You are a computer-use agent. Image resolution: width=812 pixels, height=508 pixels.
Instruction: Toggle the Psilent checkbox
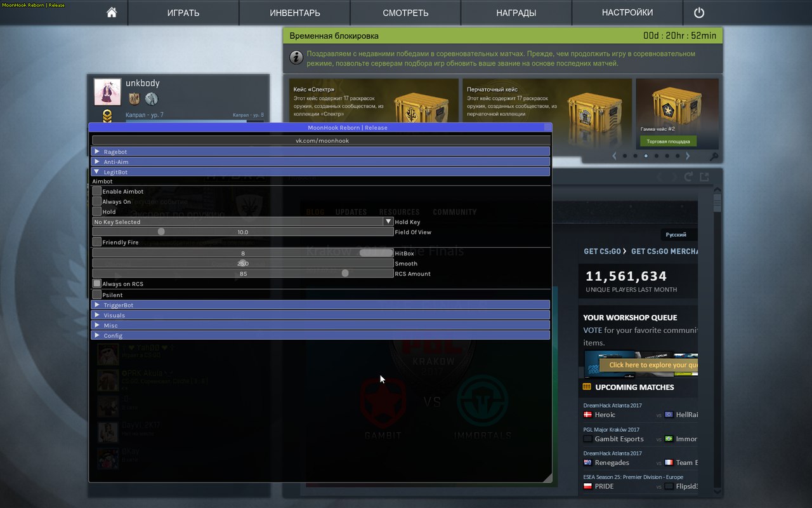click(x=97, y=295)
